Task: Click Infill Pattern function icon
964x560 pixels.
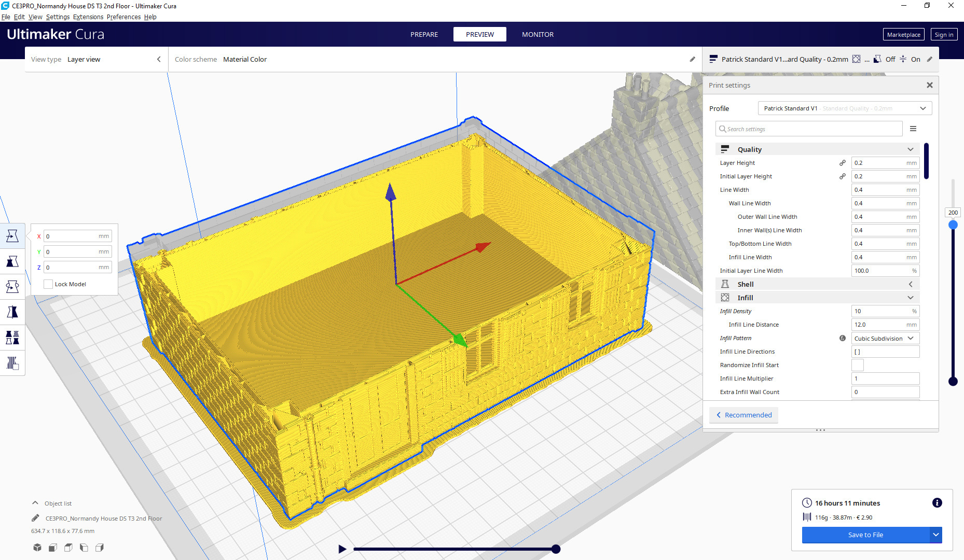Action: click(843, 338)
